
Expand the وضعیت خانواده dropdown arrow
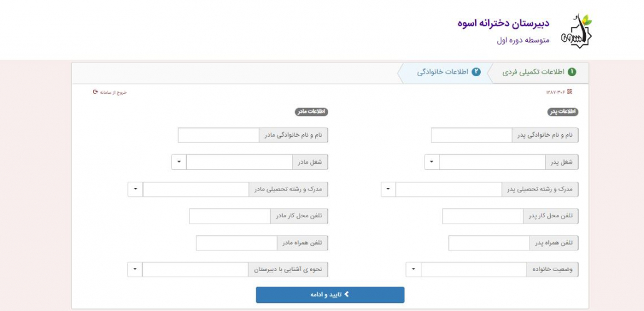(413, 270)
